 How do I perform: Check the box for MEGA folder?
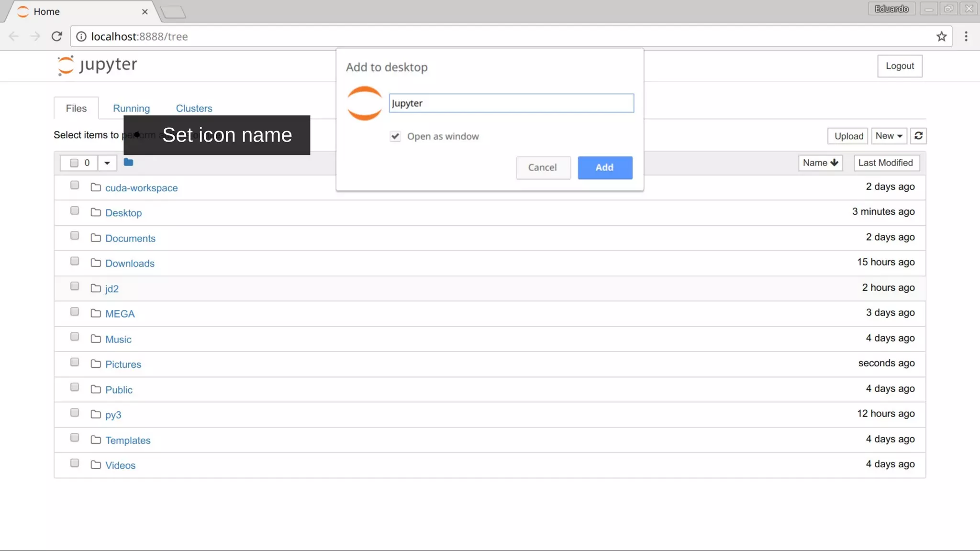coord(75,311)
